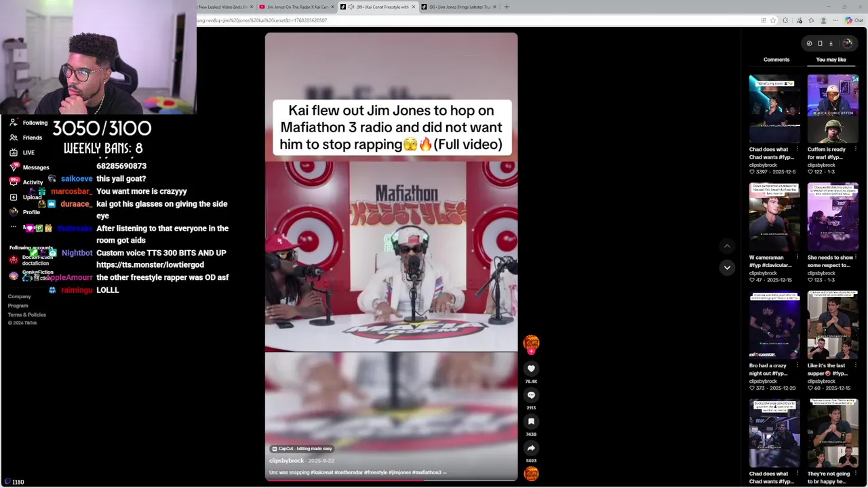Open 'She needs to show some respect' thumbnail
This screenshot has width=868, height=488.
tap(833, 217)
